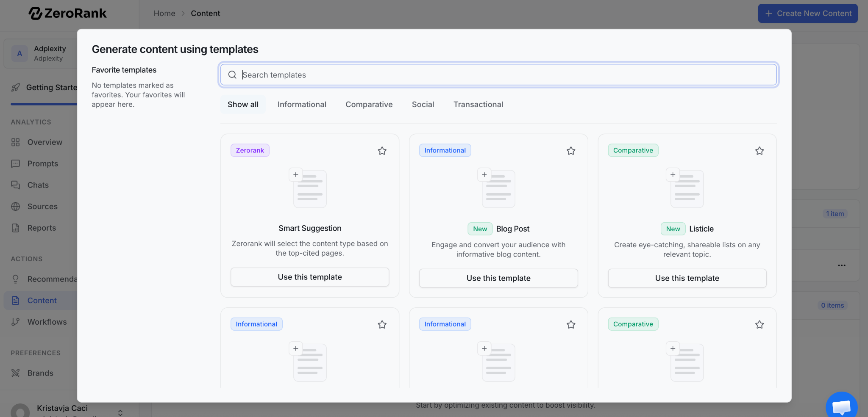Favorite the Listicle template star
The image size is (868, 417).
(x=759, y=151)
